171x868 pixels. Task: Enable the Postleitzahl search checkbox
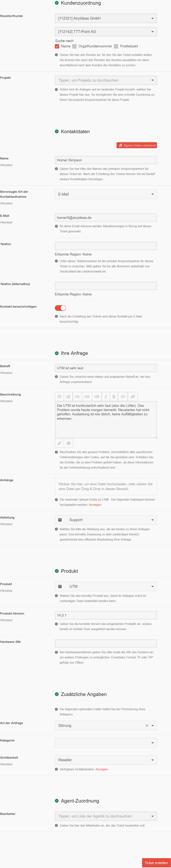[x=116, y=46]
